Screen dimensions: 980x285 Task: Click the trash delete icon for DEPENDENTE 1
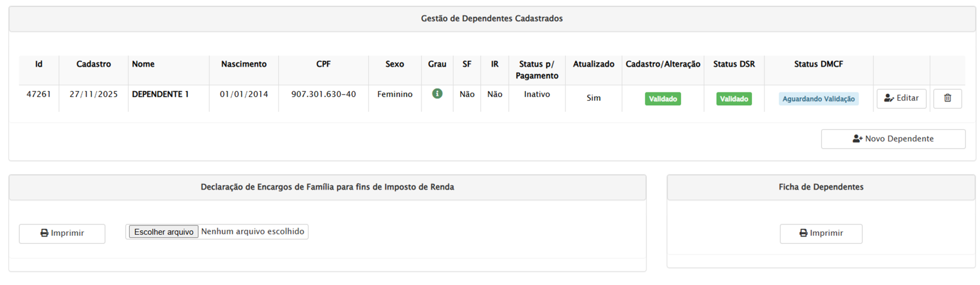947,98
